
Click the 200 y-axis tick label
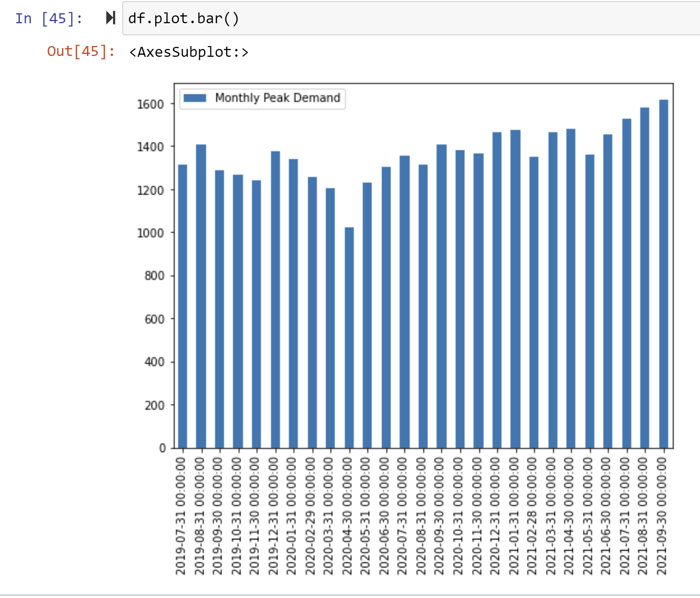(154, 405)
